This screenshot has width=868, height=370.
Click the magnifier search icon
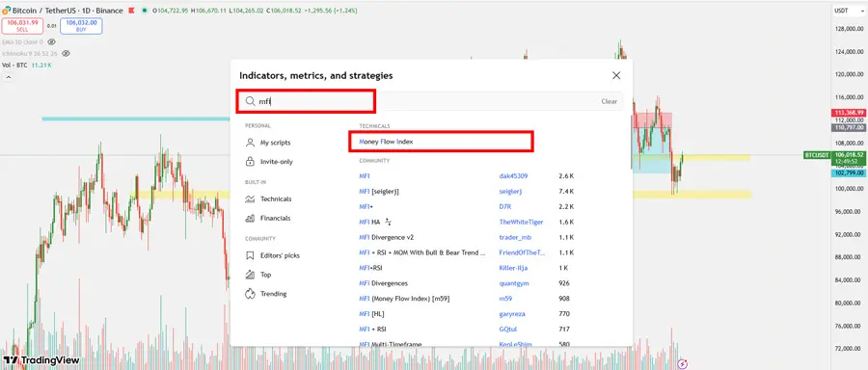click(x=250, y=101)
